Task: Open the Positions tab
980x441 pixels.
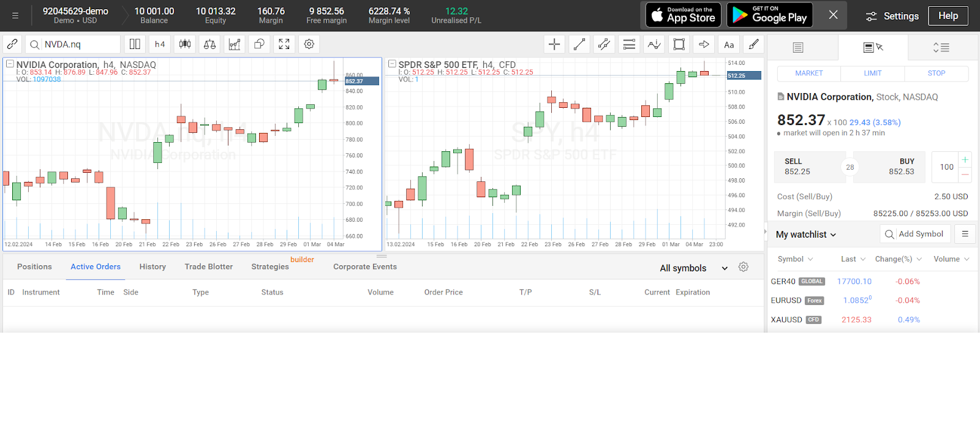Action: (34, 267)
